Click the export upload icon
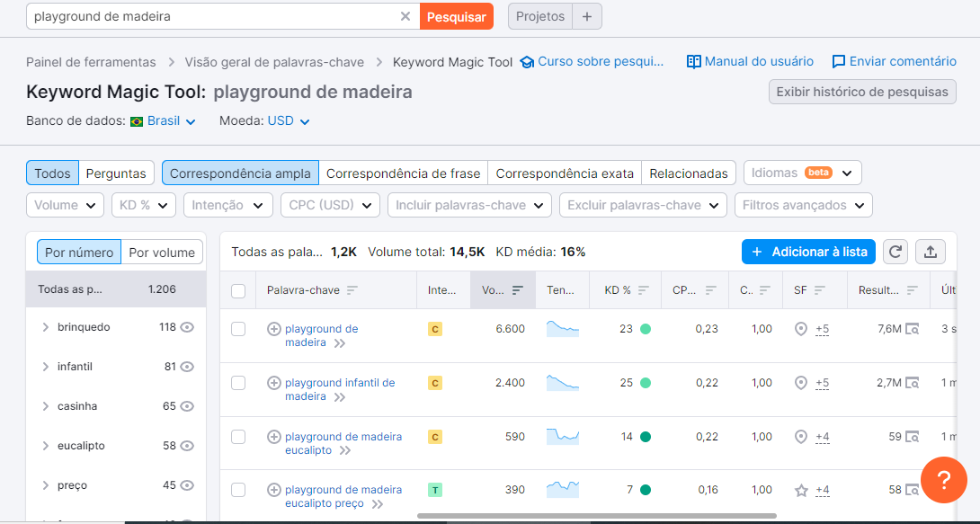Viewport: 980px width, 524px height. [930, 252]
